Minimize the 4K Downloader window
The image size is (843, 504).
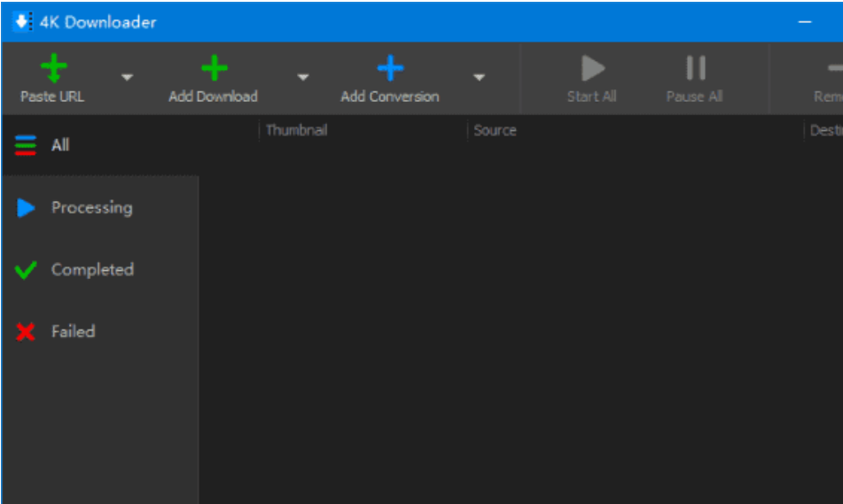tap(805, 22)
